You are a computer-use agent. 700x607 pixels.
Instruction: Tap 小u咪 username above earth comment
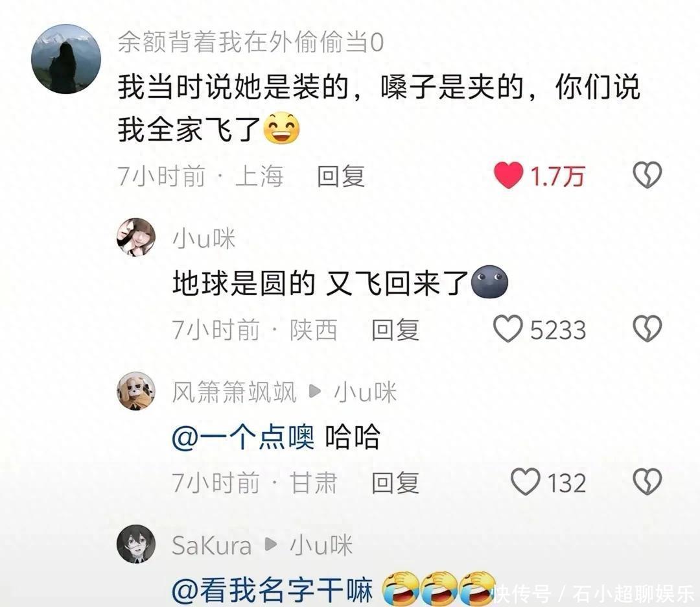click(204, 239)
